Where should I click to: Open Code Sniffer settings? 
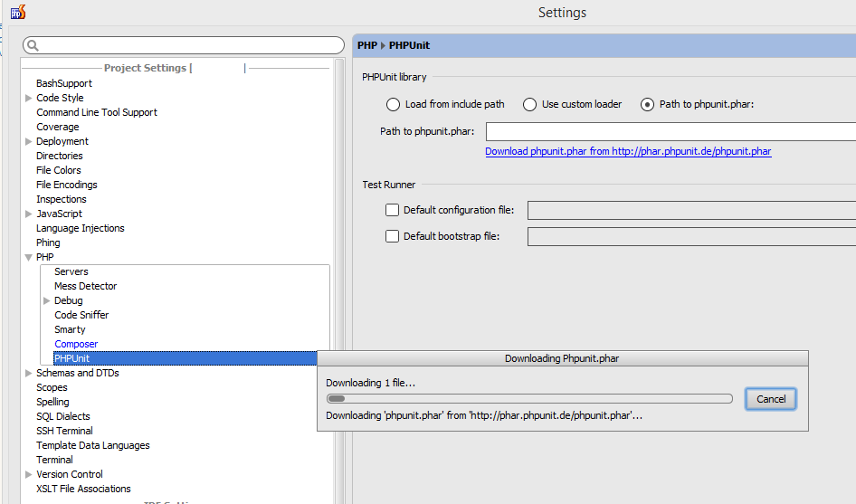(81, 315)
